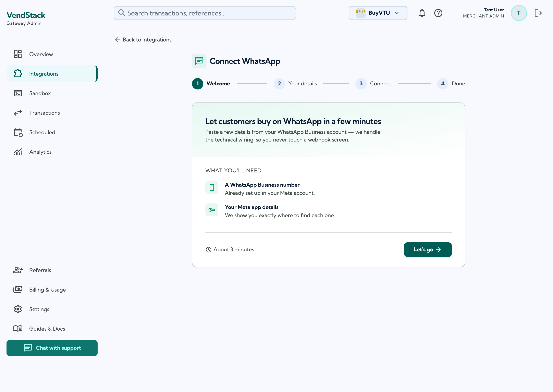This screenshot has height=392, width=553.
Task: Click the Transactions arrows icon
Action: [18, 113]
